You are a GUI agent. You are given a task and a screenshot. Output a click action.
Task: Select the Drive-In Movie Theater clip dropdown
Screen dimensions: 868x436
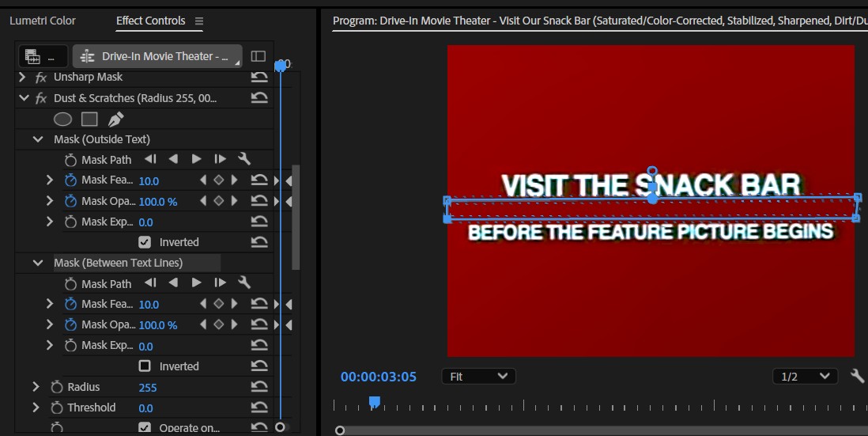click(158, 56)
